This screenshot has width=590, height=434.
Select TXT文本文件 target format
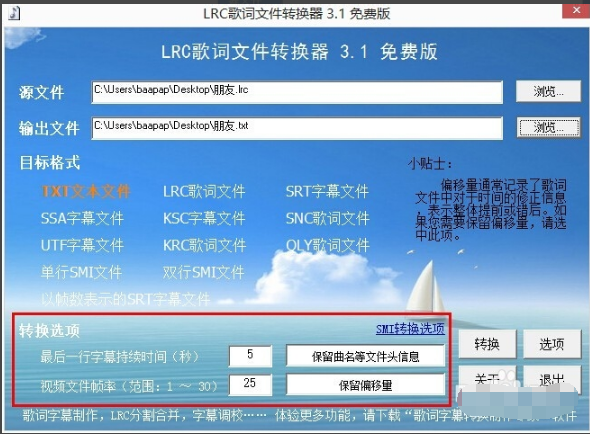tap(86, 191)
